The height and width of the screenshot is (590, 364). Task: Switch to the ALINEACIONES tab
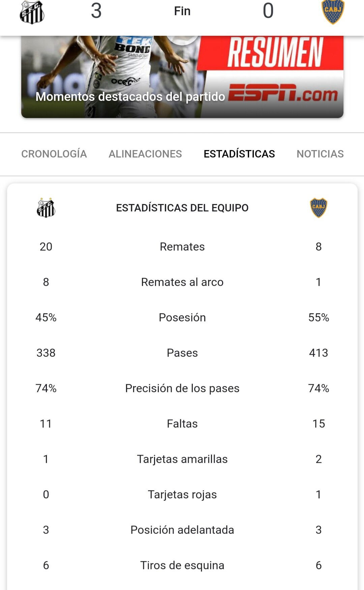pyautogui.click(x=145, y=154)
